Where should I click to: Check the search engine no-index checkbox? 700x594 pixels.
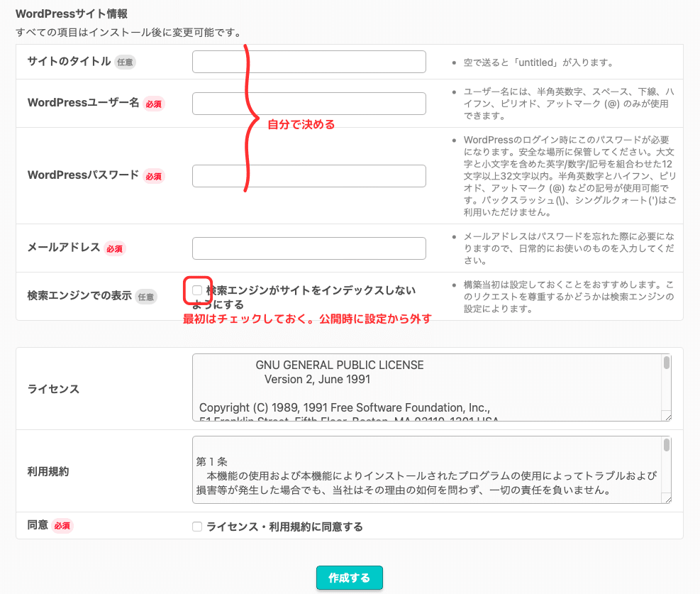coord(197,290)
